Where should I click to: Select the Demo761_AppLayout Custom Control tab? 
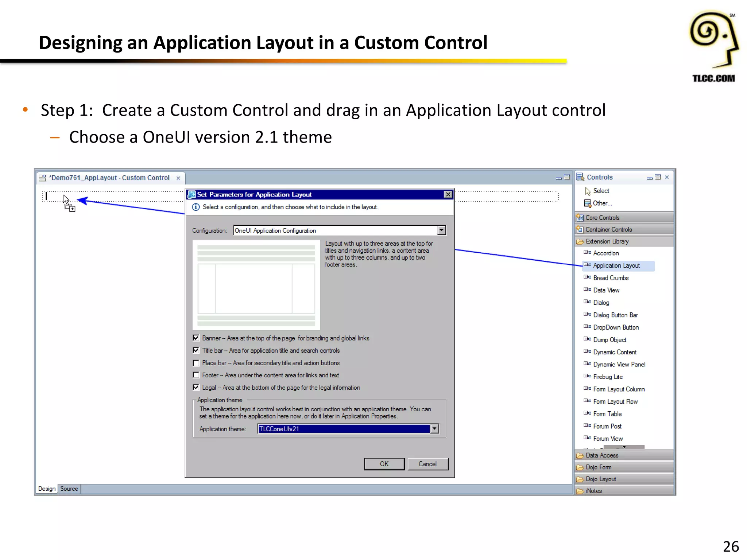(110, 178)
